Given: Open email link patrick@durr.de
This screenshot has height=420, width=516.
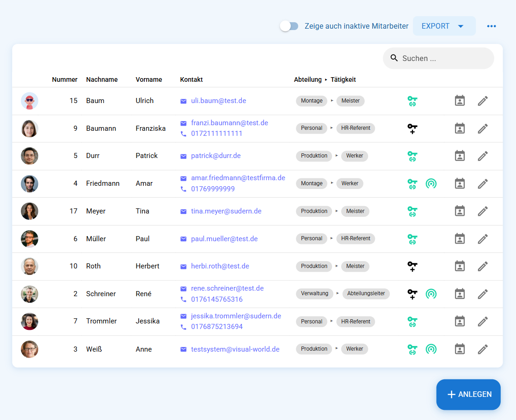Looking at the screenshot, I should coord(215,156).
